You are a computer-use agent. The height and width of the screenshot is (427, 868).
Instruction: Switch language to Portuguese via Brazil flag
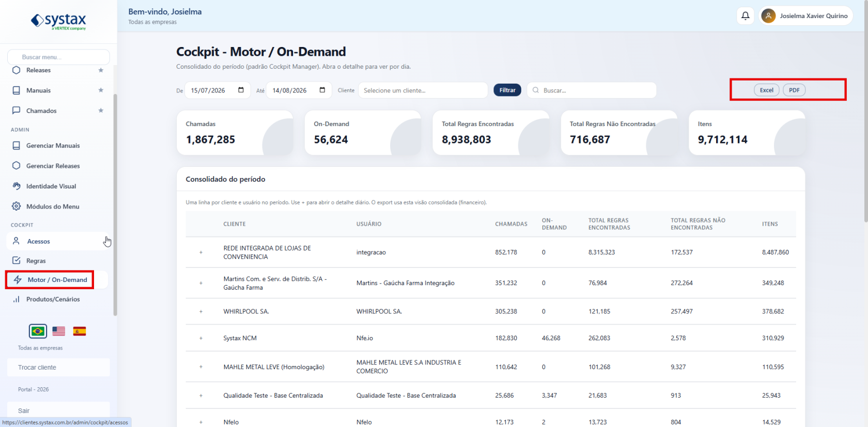(x=38, y=331)
